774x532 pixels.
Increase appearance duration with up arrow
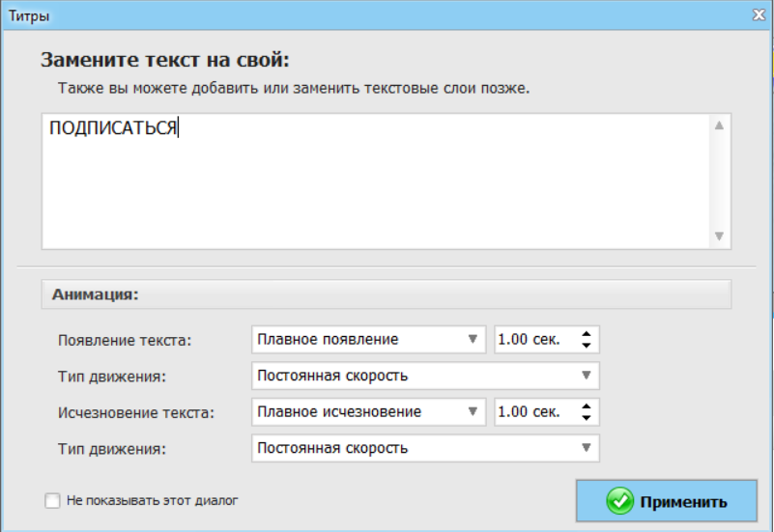pos(586,334)
